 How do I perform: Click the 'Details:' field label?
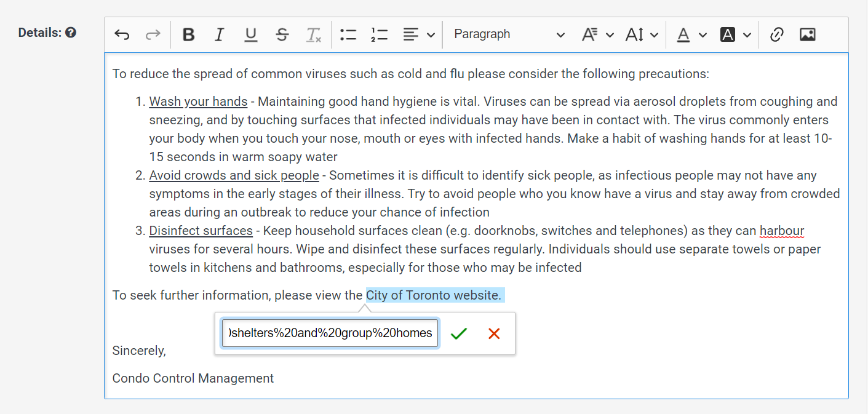point(40,33)
